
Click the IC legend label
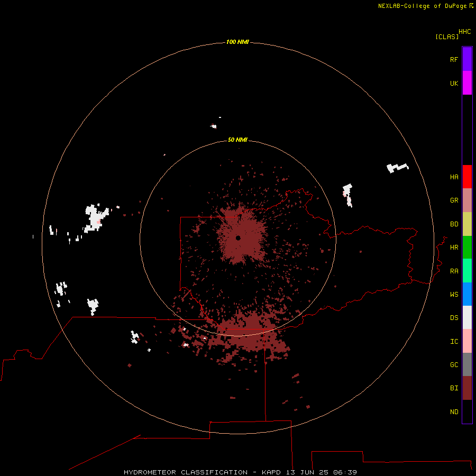point(454,341)
